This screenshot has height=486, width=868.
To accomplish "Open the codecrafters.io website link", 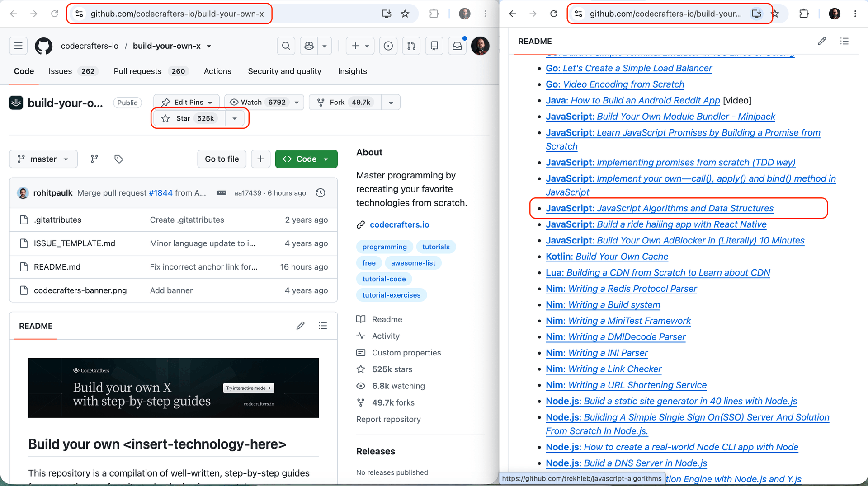I will point(400,224).
